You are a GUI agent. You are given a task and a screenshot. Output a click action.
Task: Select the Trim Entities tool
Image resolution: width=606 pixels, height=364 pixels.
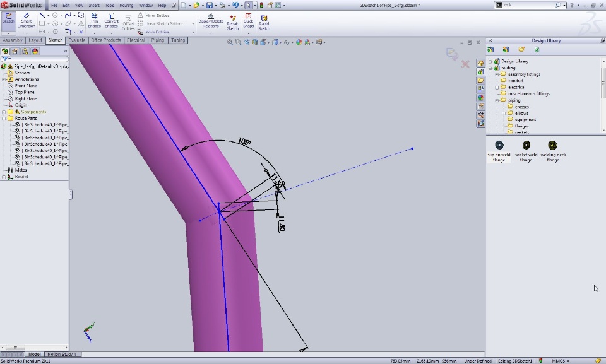(x=94, y=20)
